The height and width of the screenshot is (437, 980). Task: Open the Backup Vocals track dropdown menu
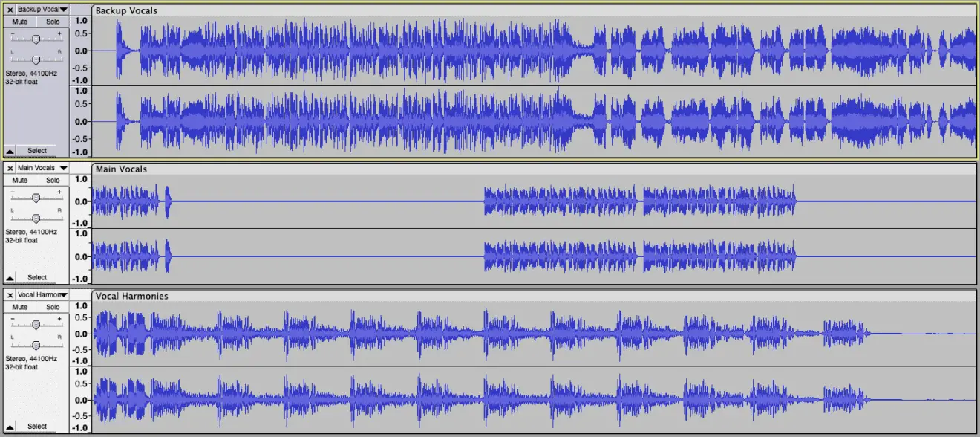point(64,10)
